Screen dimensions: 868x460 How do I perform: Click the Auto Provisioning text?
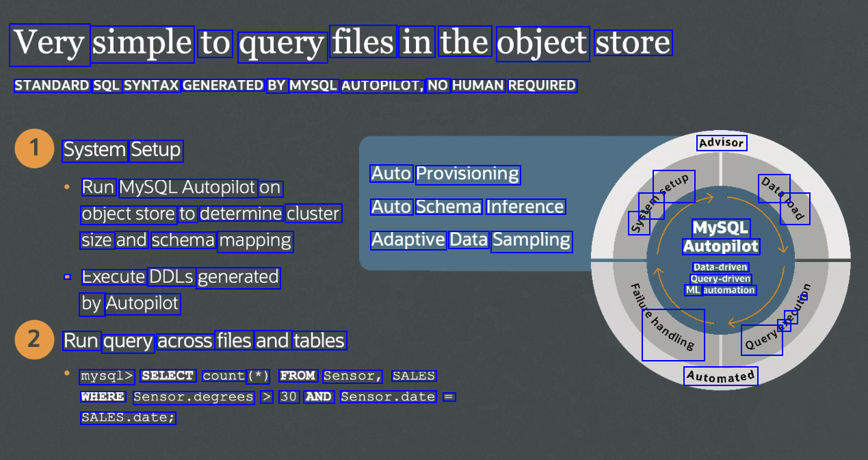(445, 174)
